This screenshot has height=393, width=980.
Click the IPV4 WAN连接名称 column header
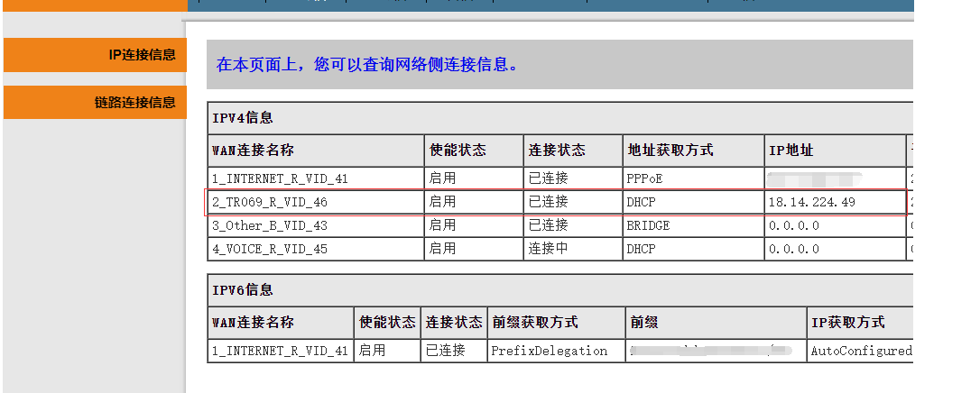(254, 151)
